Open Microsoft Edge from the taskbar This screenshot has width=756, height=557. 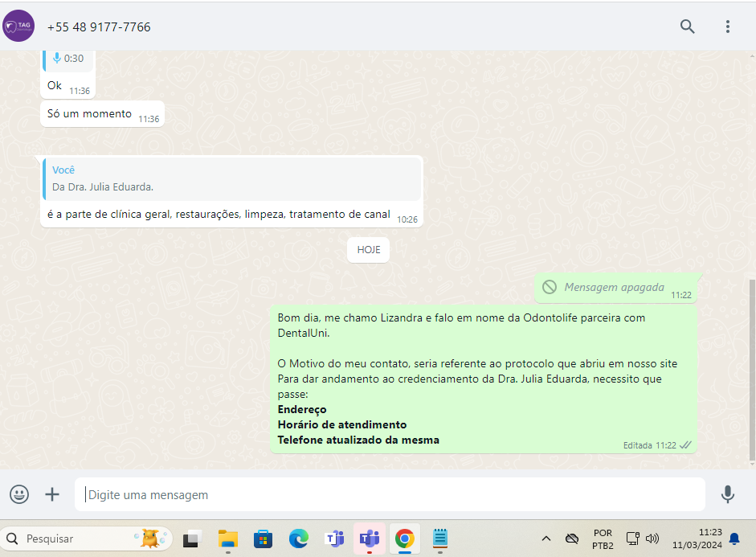298,539
